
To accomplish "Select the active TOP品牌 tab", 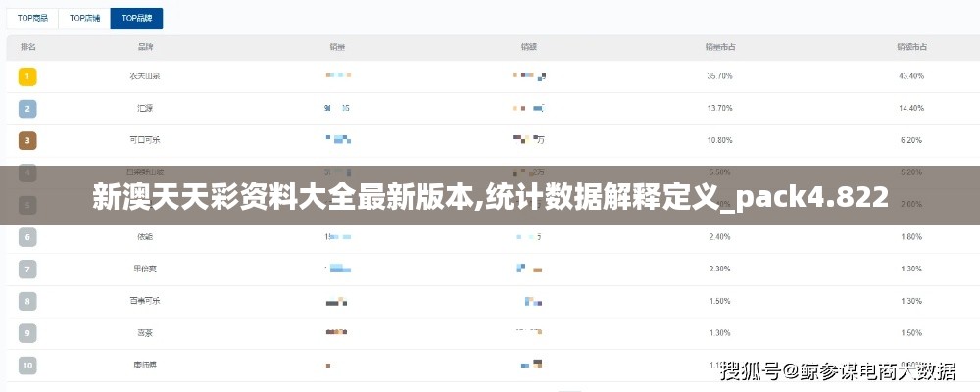I will point(136,19).
